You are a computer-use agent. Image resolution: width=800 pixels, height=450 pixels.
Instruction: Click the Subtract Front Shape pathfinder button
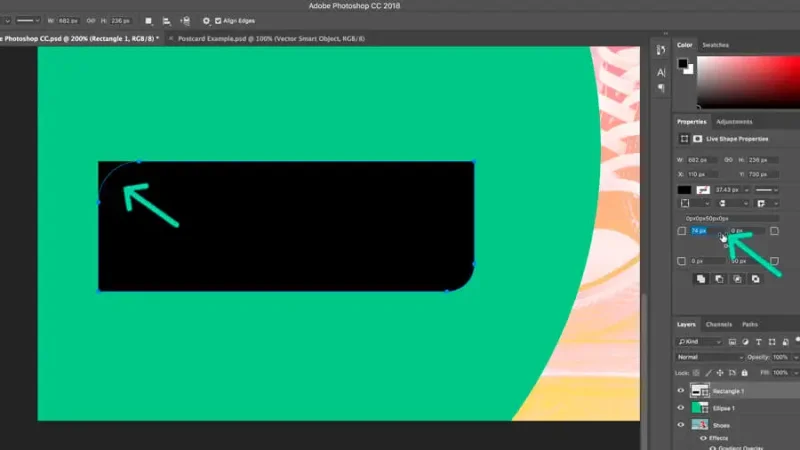[x=719, y=279]
